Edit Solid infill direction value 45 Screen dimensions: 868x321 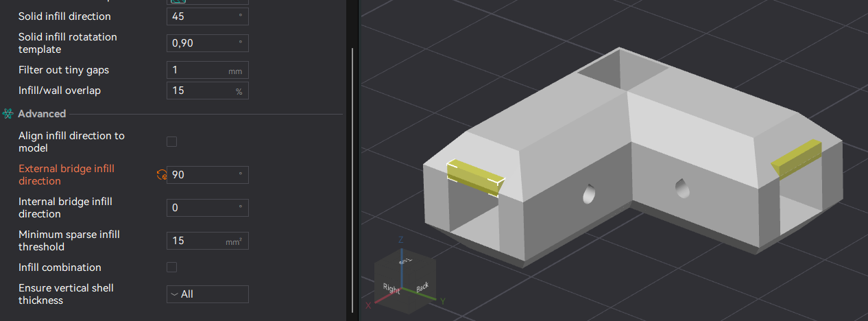click(x=208, y=16)
